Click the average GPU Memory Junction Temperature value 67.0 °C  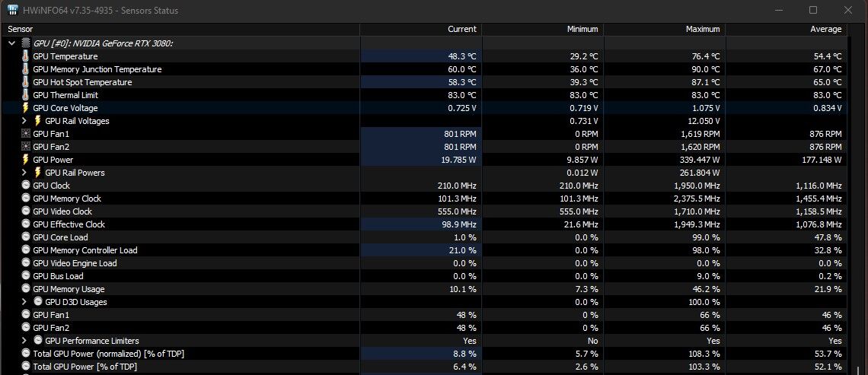[x=828, y=69]
